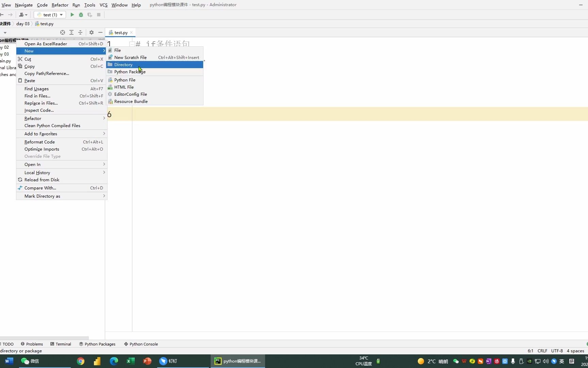
Task: Select Find in Files
Action: [62, 96]
